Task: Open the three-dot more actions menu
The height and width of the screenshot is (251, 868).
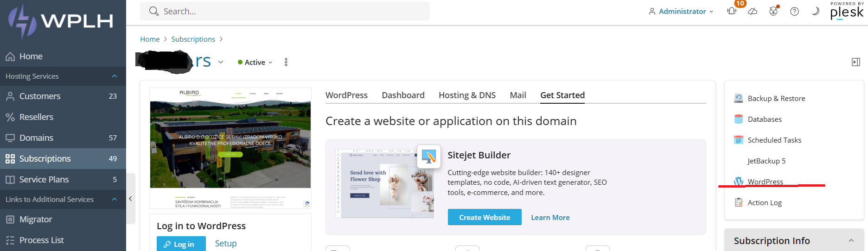Action: tap(286, 62)
